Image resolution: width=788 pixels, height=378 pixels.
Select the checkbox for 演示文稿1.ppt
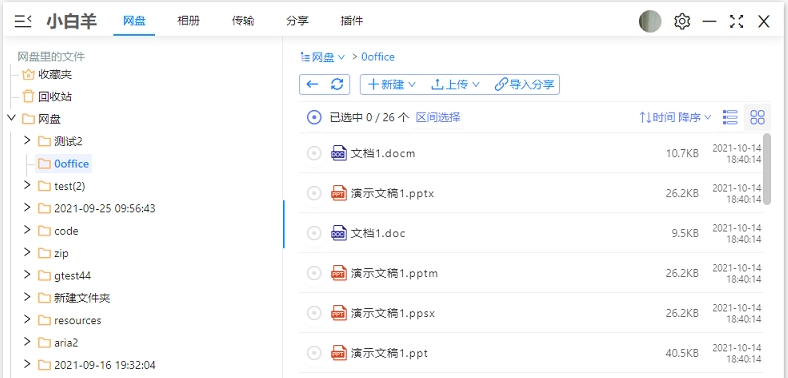point(314,353)
